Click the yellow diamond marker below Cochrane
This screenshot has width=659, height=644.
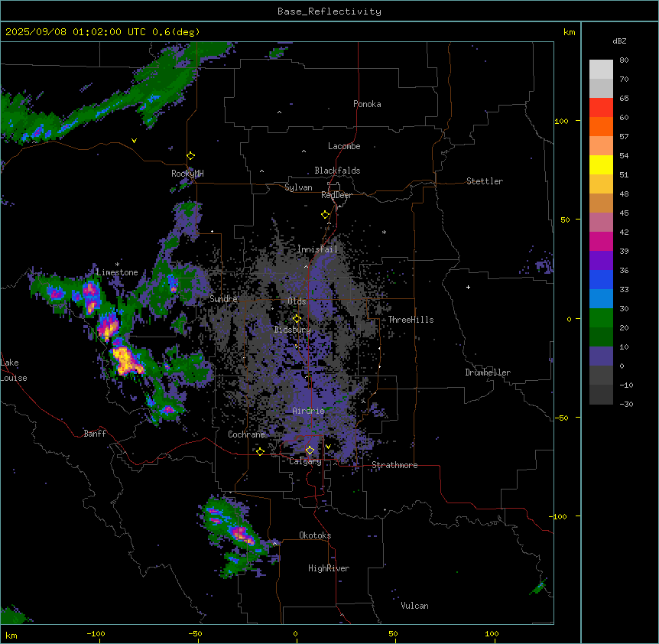click(260, 451)
